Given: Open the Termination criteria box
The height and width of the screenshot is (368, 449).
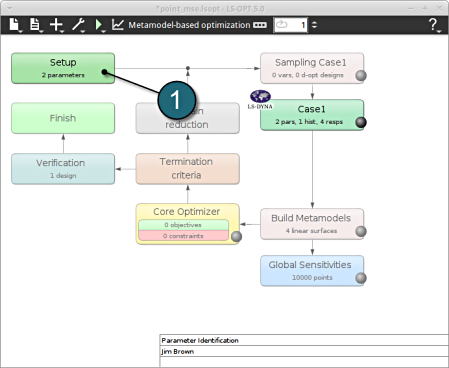Looking at the screenshot, I should point(188,169).
